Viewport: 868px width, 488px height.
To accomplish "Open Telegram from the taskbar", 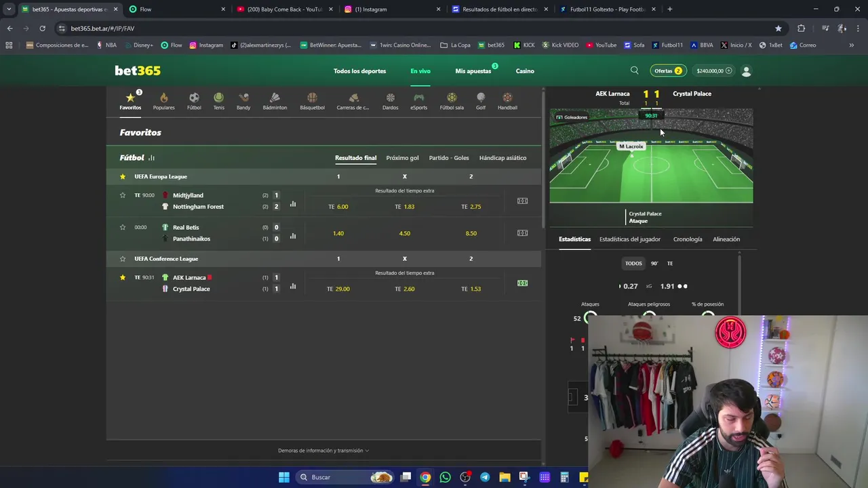I will (x=485, y=477).
